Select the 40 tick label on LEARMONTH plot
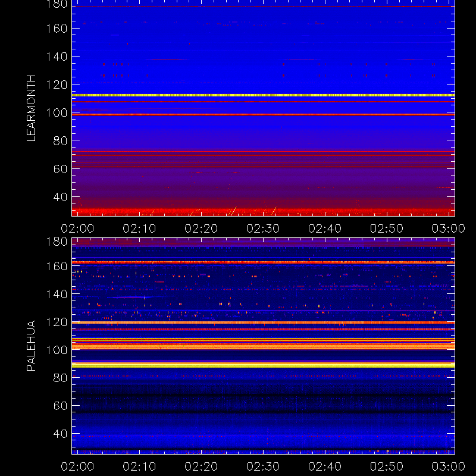 pyautogui.click(x=60, y=198)
